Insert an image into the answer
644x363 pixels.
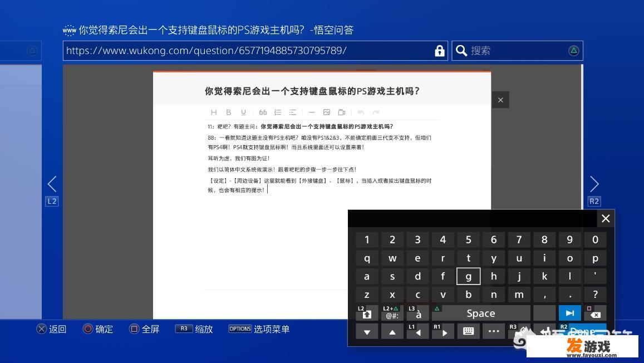click(327, 112)
